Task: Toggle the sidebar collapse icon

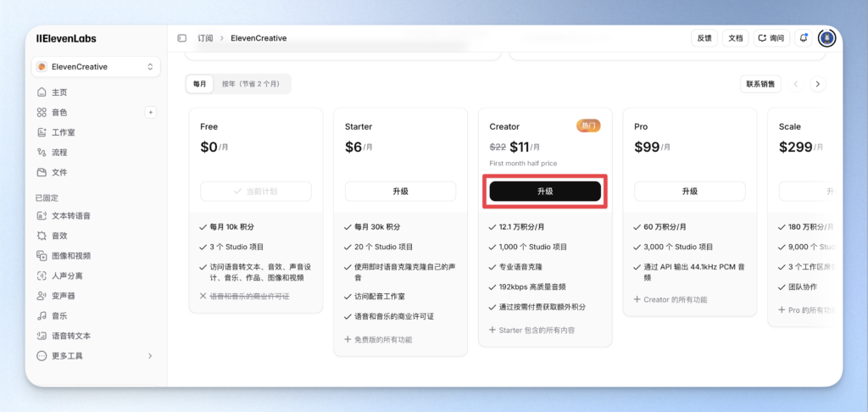Action: 182,38
